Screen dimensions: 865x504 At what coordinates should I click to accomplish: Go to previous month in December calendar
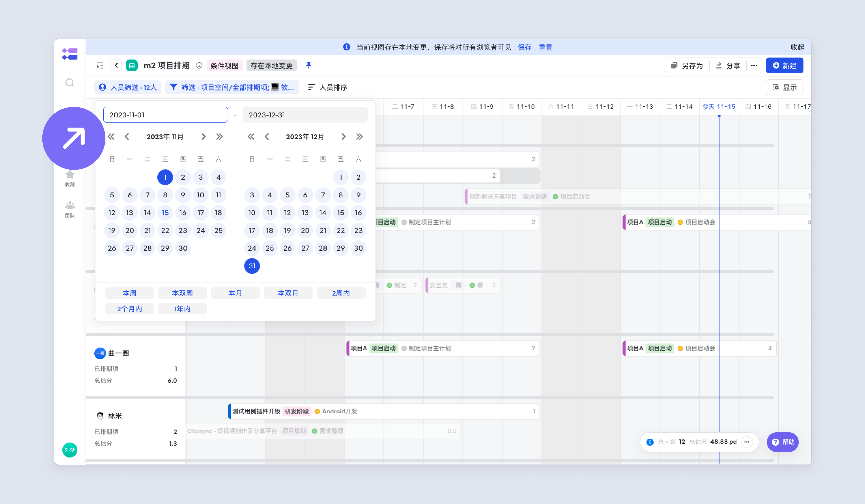[x=267, y=137]
